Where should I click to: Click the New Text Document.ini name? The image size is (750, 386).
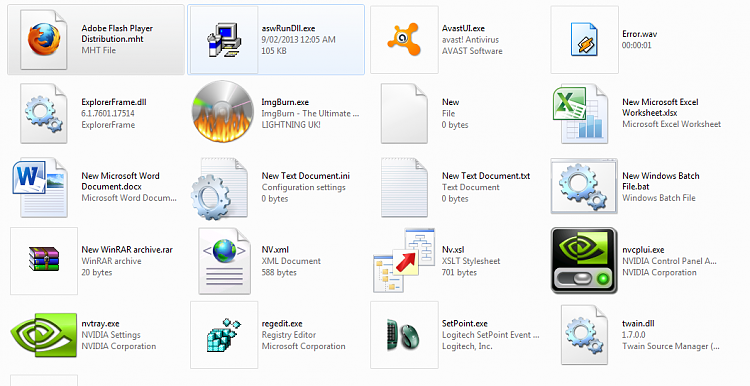coord(306,176)
